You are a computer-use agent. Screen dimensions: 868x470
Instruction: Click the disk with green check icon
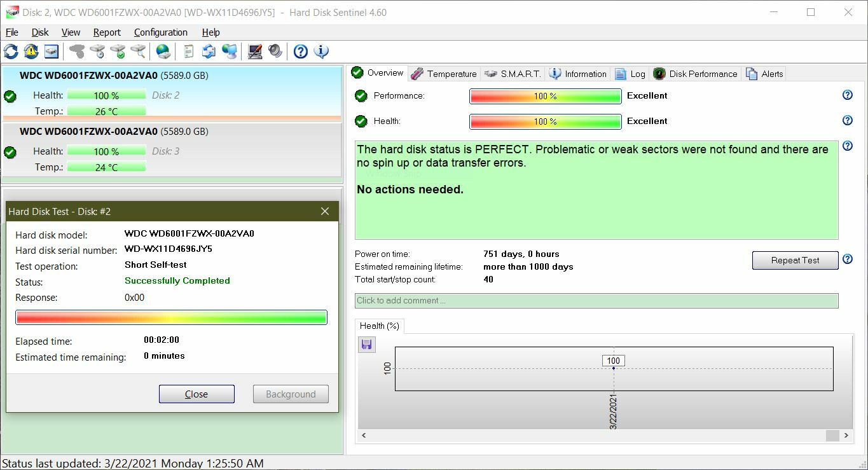coord(118,52)
